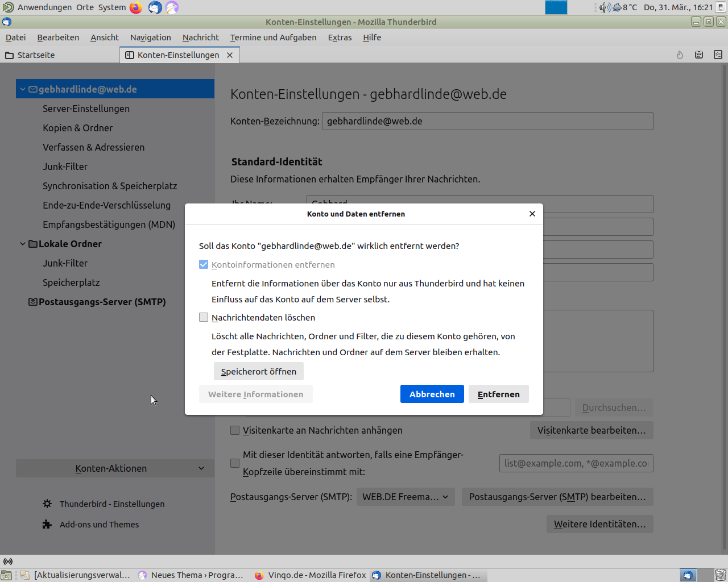
Task: Toggle Kontoinformationen entfernen checkbox
Action: tap(204, 264)
